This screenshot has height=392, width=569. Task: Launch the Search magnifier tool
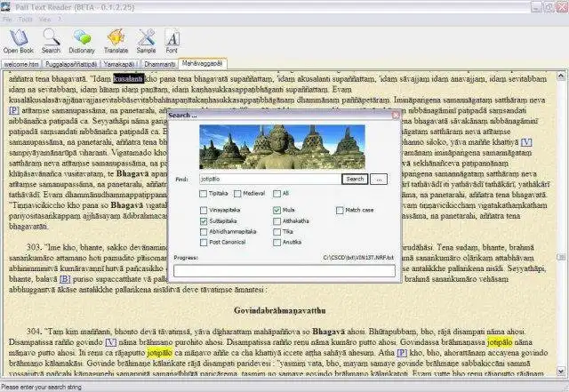[x=52, y=42]
